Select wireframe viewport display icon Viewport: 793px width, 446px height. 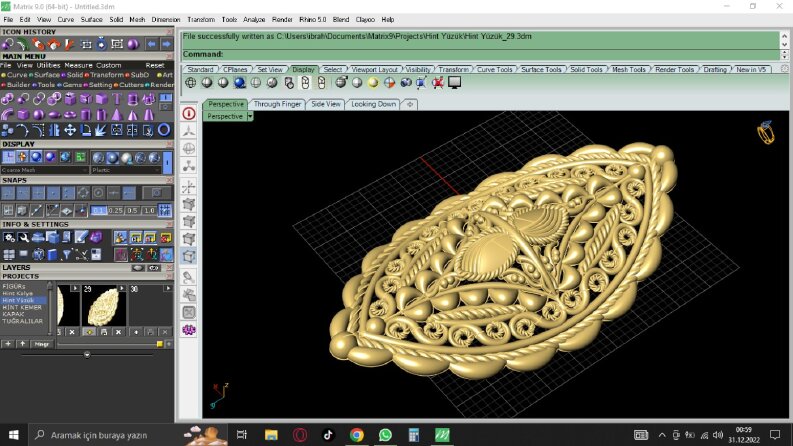tap(191, 82)
